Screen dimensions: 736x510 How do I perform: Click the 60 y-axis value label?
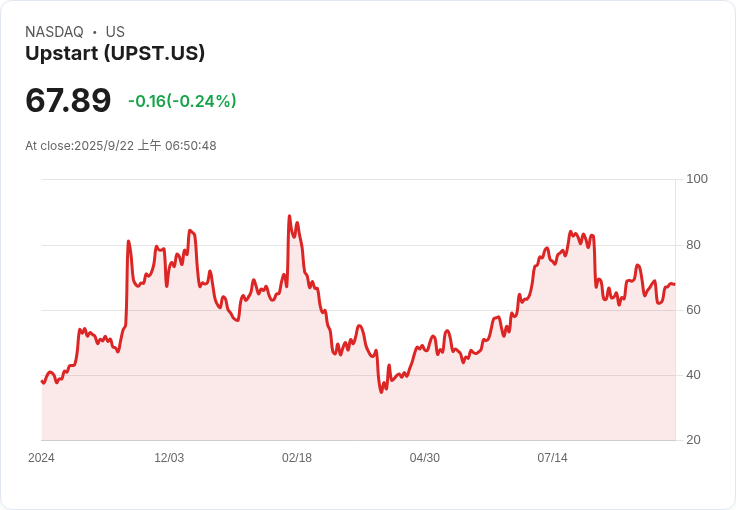[x=694, y=310]
